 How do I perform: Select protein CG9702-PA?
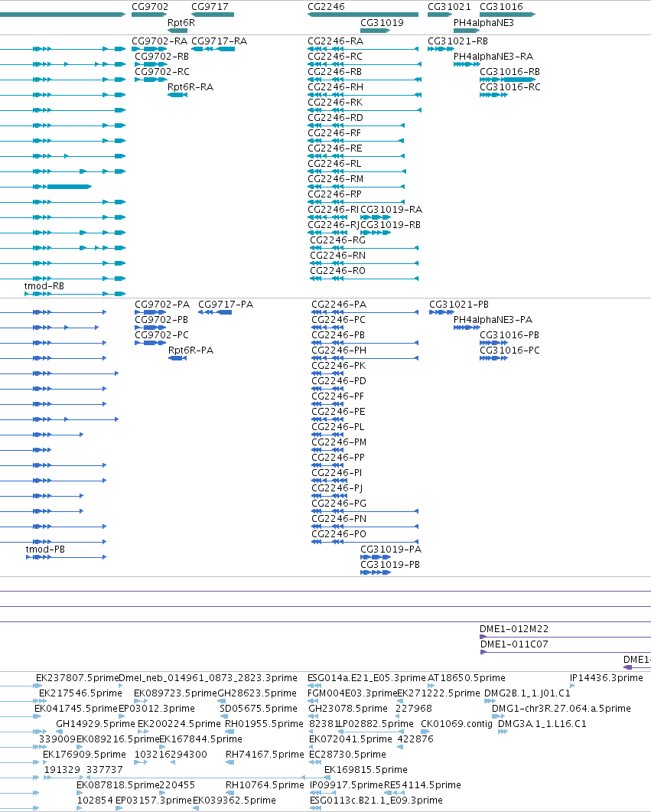[162, 305]
